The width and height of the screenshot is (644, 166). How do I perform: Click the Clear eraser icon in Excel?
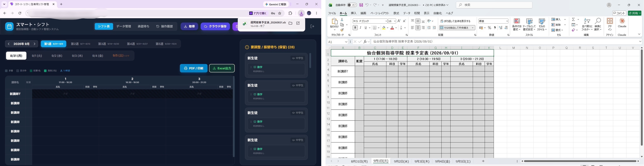(573, 30)
